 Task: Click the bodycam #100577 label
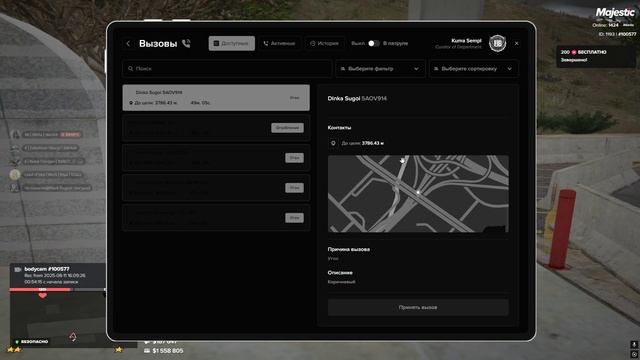coord(47,269)
